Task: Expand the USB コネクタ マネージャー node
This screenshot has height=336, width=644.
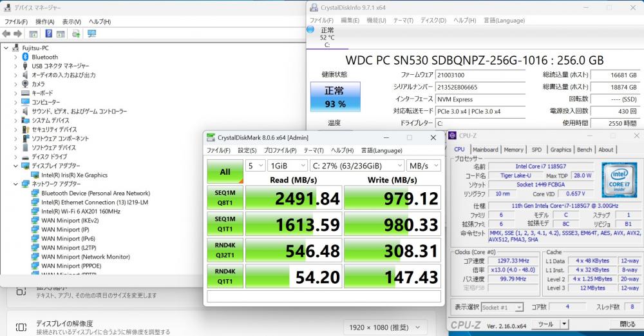Action: click(15, 66)
